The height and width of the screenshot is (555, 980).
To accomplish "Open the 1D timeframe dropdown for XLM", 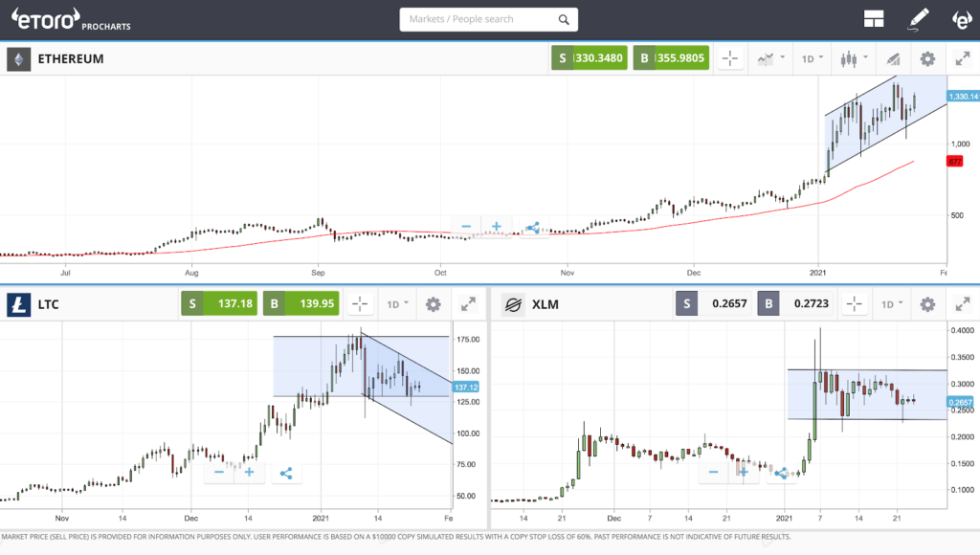I will click(x=893, y=304).
